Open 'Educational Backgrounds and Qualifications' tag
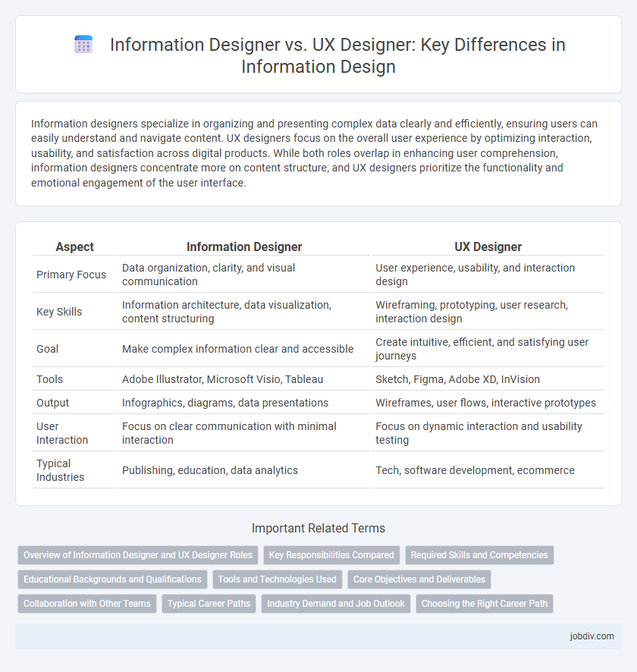Screen dimensions: 637x672 tap(112, 579)
